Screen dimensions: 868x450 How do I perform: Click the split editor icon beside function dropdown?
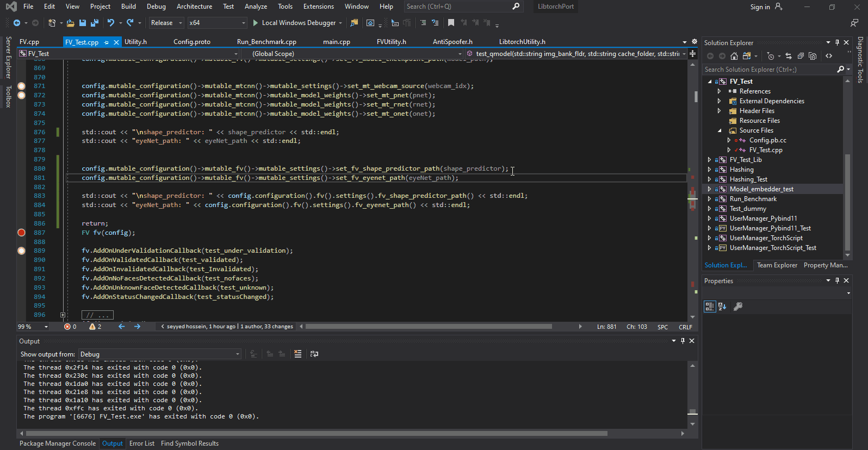[692, 54]
